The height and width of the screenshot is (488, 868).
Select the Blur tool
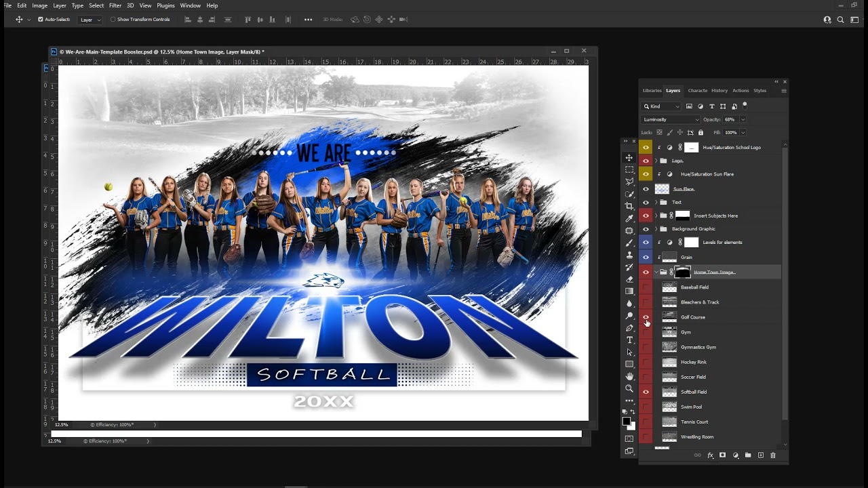(x=629, y=304)
